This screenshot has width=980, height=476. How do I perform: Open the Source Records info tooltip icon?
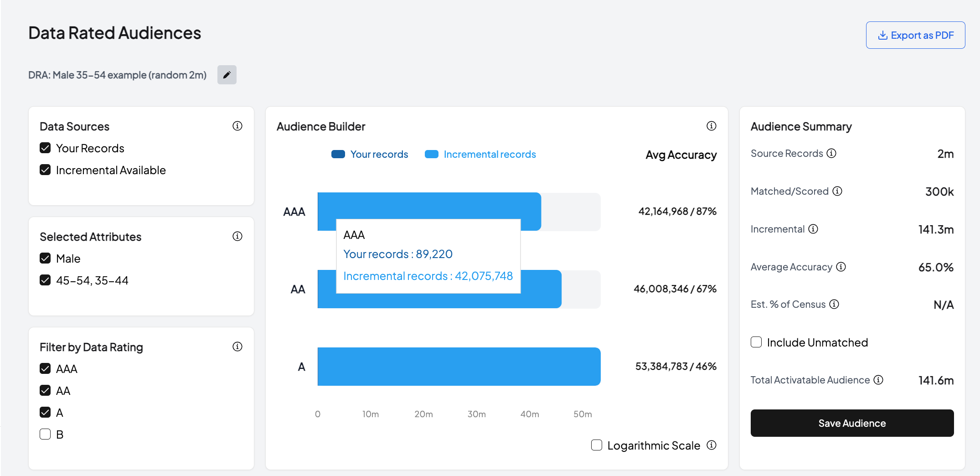pyautogui.click(x=831, y=153)
